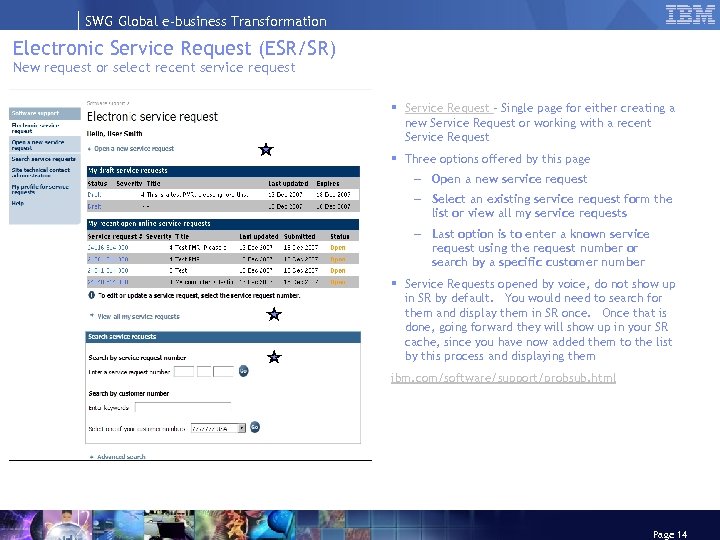Viewport: 720px width, 540px height.
Task: Open ibm.com/software/support/probsub.html link
Action: pos(503,378)
